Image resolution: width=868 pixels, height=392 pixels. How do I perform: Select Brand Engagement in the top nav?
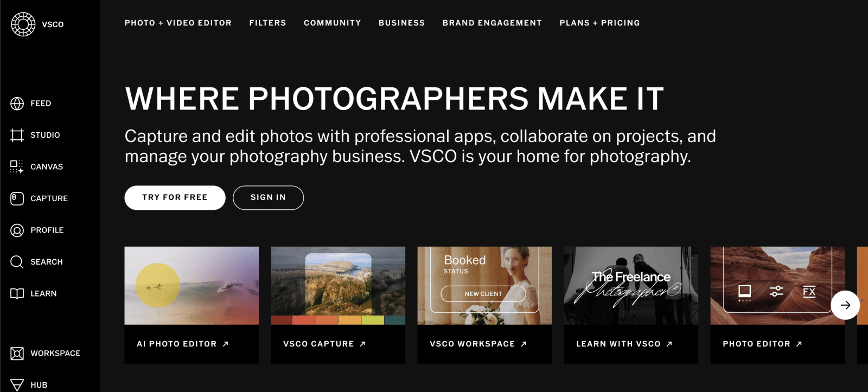[x=492, y=23]
